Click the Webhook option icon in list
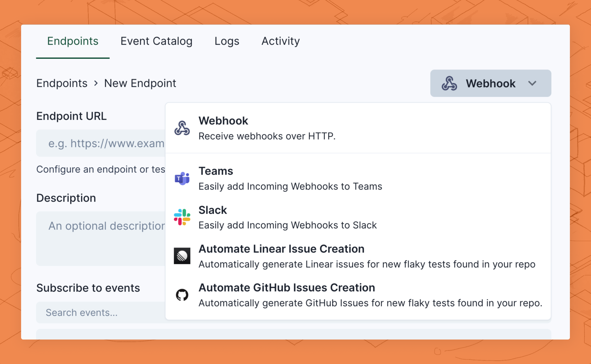 coord(182,128)
